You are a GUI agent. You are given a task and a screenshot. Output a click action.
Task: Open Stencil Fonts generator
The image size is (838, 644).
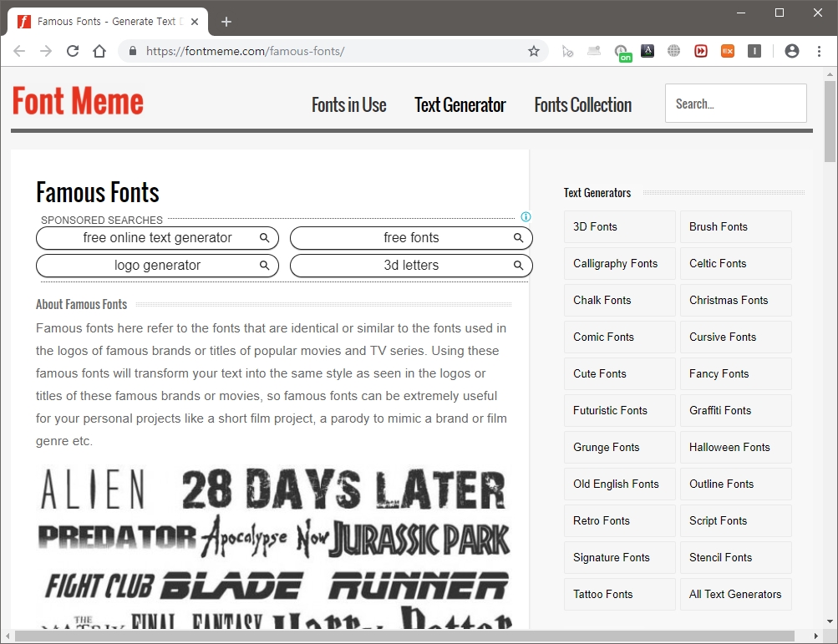[736, 557]
